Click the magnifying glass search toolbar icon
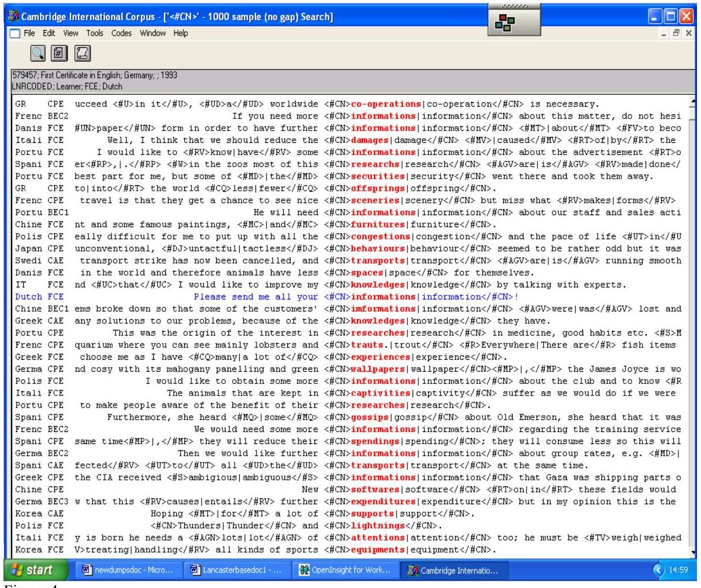The image size is (701, 588). 38,54
